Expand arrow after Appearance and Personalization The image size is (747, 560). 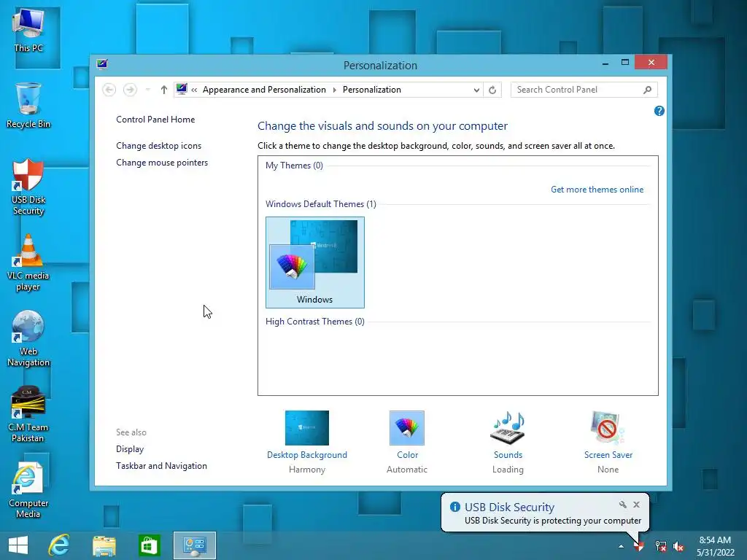point(334,90)
